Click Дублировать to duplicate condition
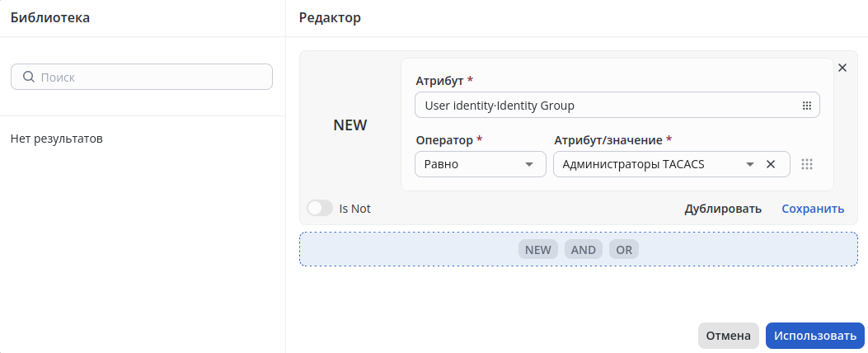 723,209
